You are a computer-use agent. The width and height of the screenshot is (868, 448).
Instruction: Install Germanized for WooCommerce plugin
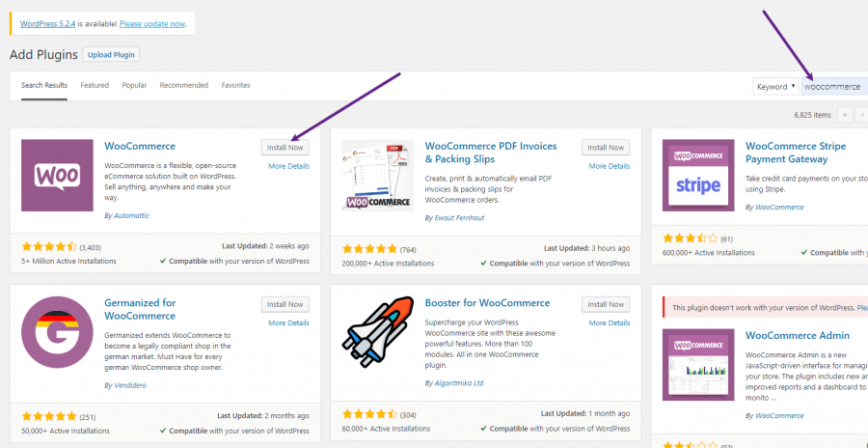tap(285, 304)
